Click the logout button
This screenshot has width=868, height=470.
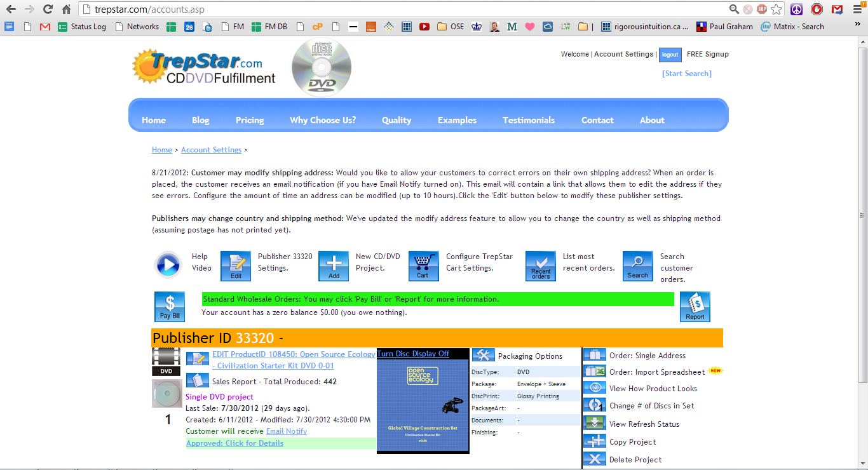670,55
